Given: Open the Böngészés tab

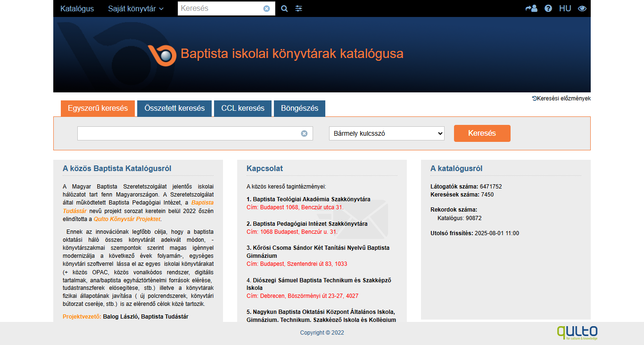Looking at the screenshot, I should pyautogui.click(x=299, y=108).
